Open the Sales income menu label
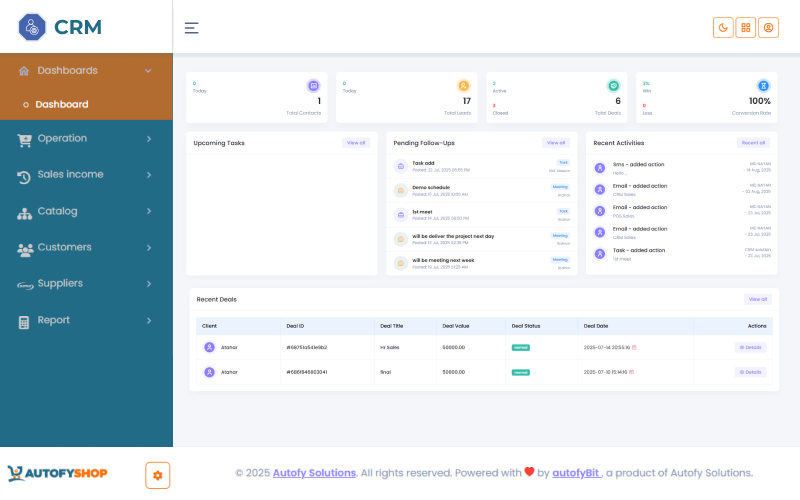The width and height of the screenshot is (800, 500). [x=70, y=174]
